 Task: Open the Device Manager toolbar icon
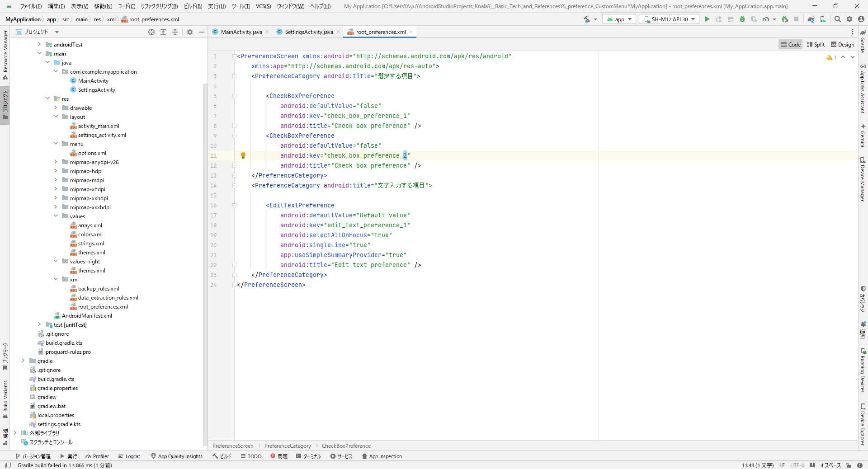[823, 19]
